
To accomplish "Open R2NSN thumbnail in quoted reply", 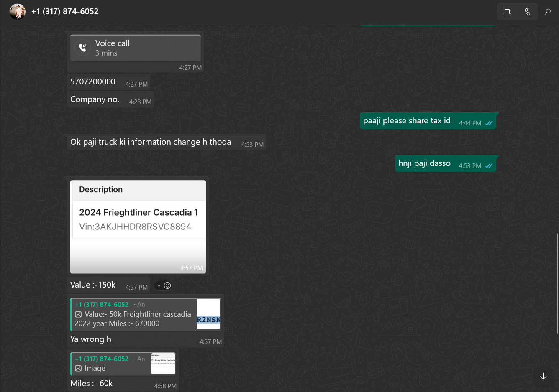I will click(x=208, y=314).
